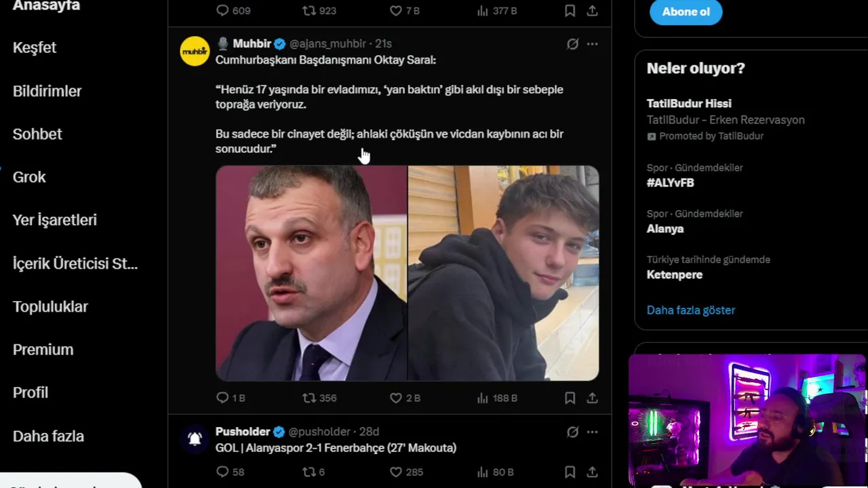The image size is (868, 488).
Task: Retweet the Muhbir post
Action: 309,398
